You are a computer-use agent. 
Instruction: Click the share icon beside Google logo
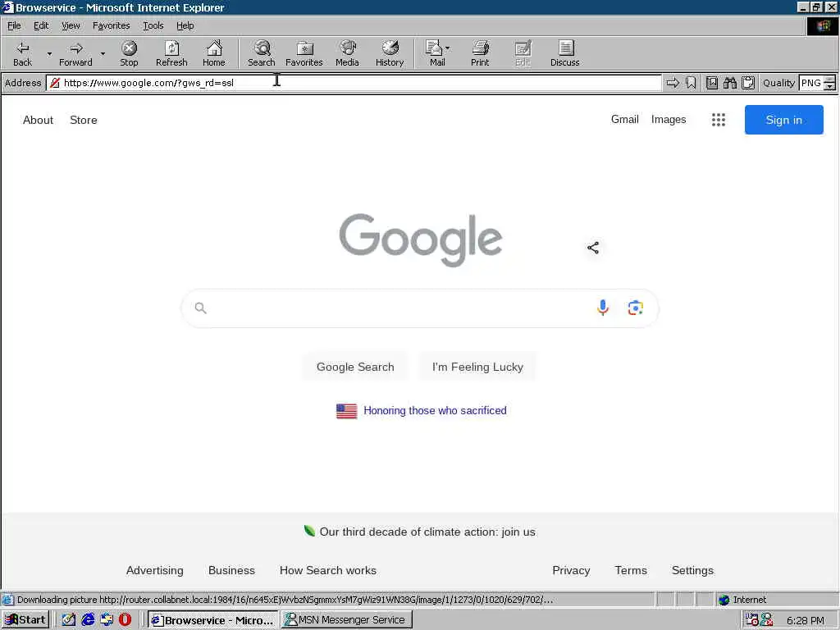point(593,248)
